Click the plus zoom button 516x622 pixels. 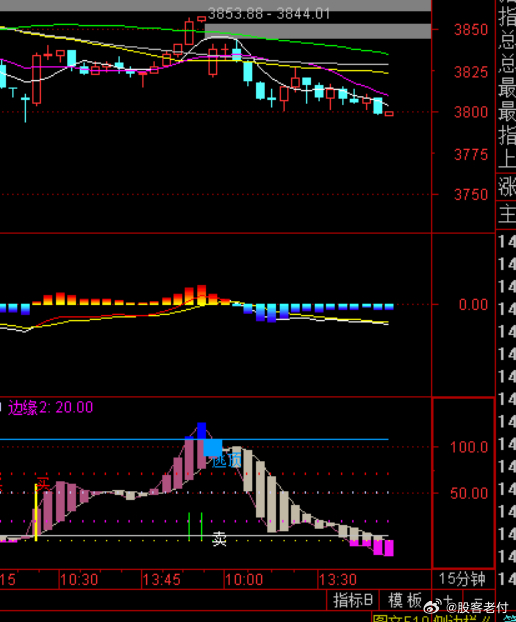[x=447, y=599]
